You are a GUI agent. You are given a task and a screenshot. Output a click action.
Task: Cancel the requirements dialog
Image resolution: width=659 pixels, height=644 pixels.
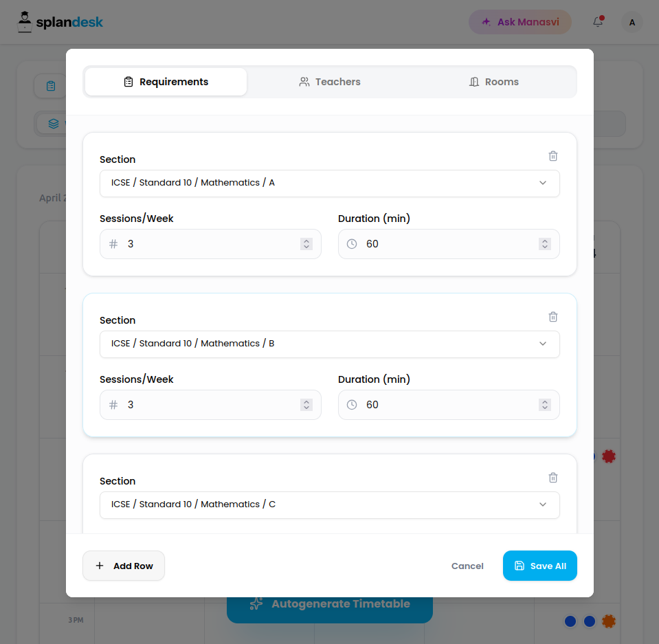467,566
